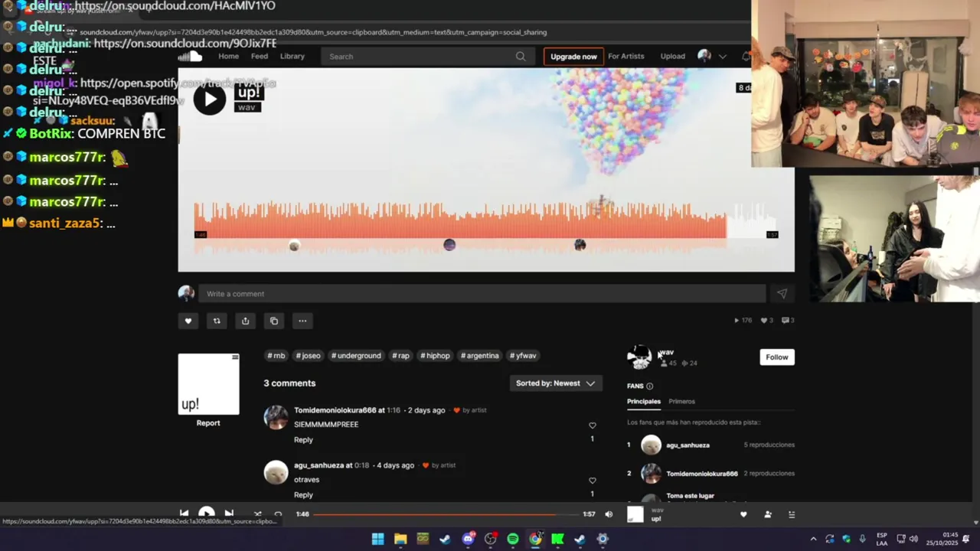This screenshot has width=980, height=551.
Task: Send the comment using the paper-plane icon
Action: pyautogui.click(x=782, y=294)
